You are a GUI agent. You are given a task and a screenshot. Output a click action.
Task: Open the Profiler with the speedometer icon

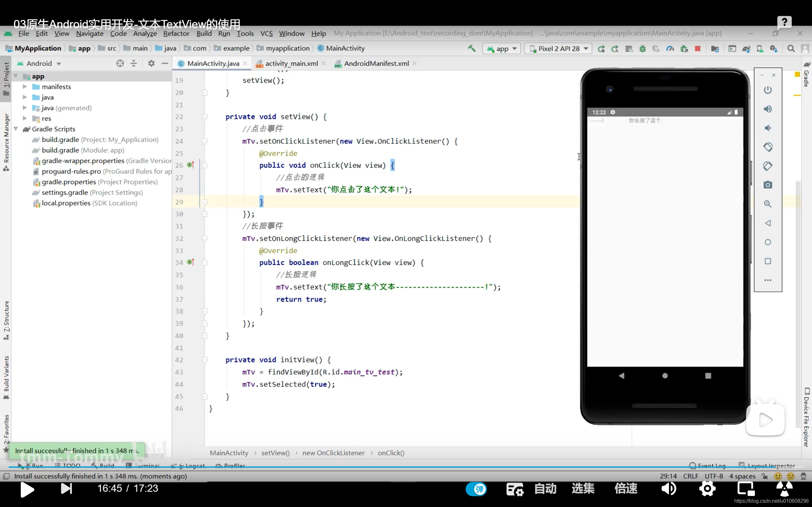point(670,48)
